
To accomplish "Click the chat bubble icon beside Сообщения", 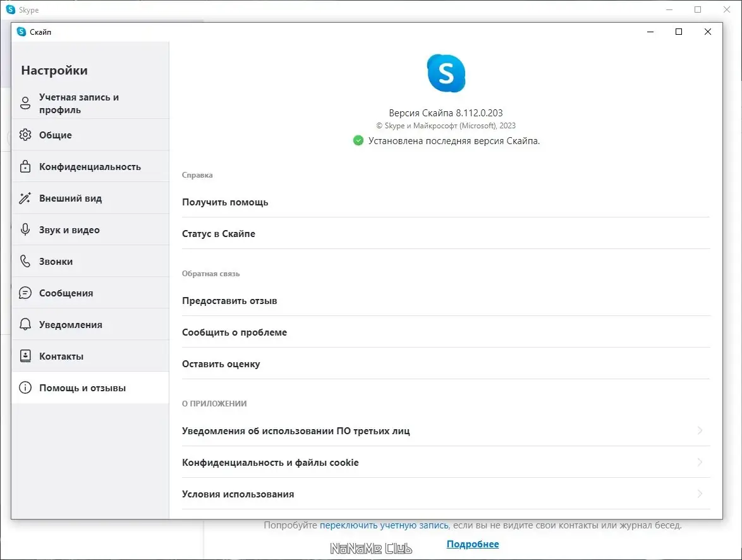I will pyautogui.click(x=25, y=293).
